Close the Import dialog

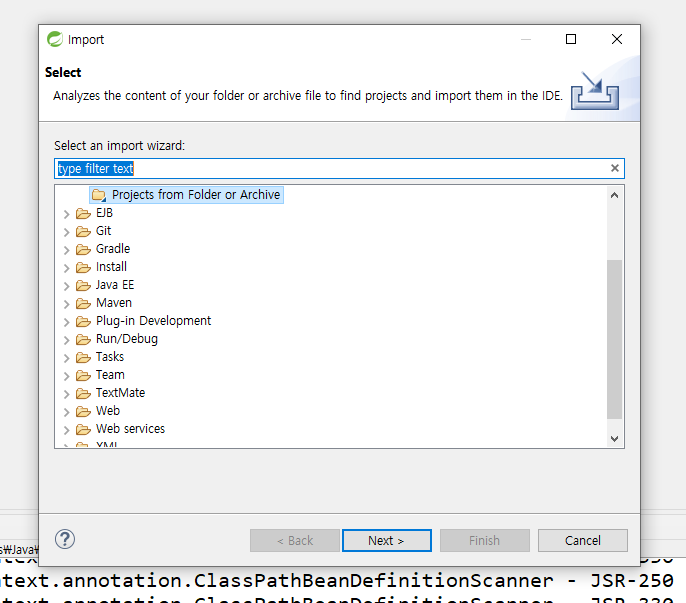pyautogui.click(x=617, y=39)
